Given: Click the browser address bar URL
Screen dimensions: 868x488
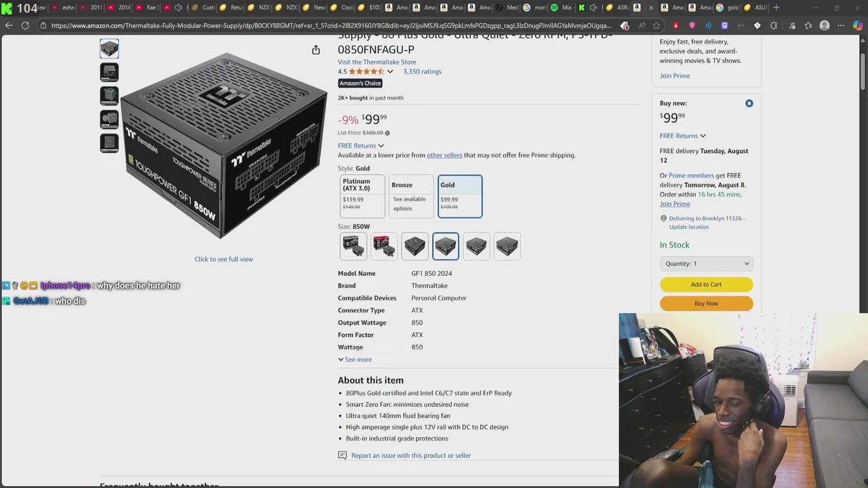Looking at the screenshot, I should (331, 26).
